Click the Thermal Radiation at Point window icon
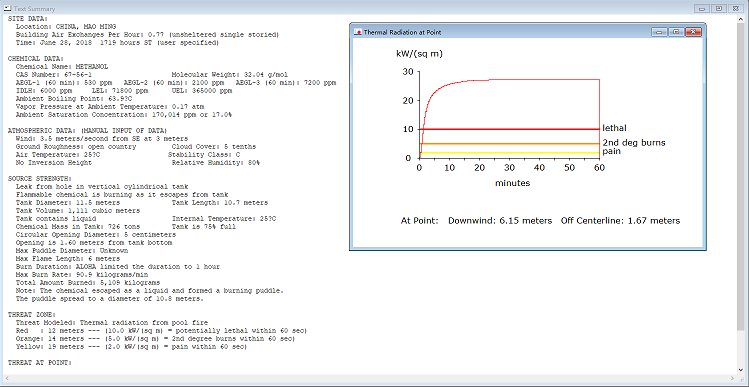Image resolution: width=749 pixels, height=387 pixels. [x=358, y=32]
